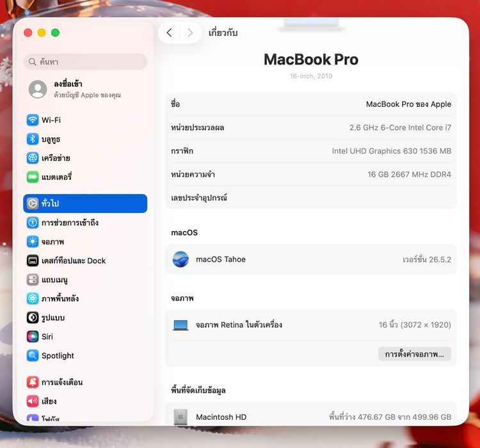
Task: Click the 16-inch, 2019 model subtitle
Action: tap(311, 76)
